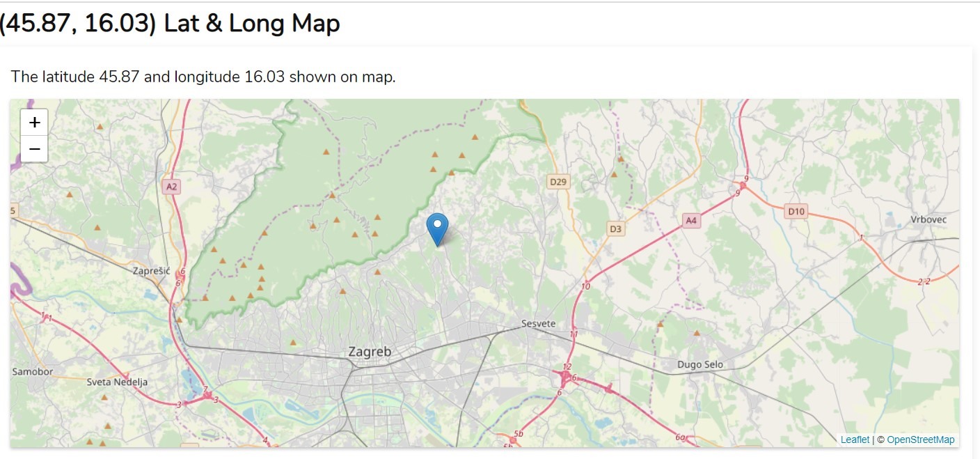Click the Samobor town label
Screen dimensions: 980x459
(x=33, y=372)
